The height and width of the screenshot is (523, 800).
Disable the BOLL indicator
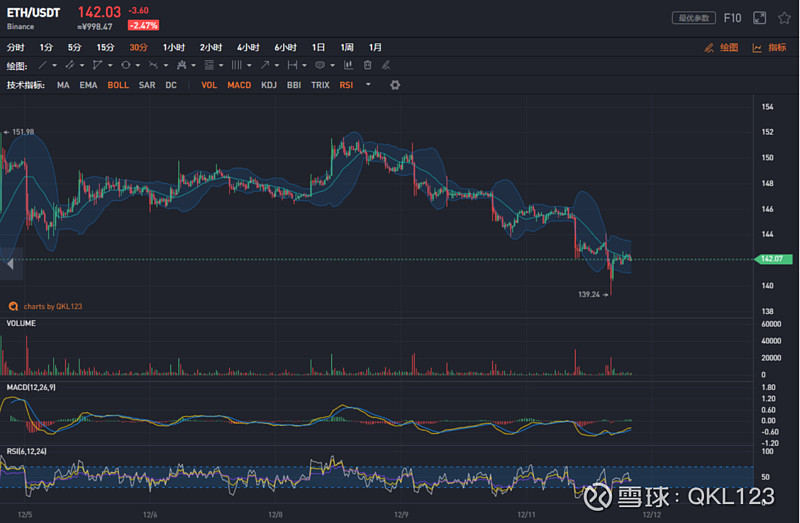[118, 85]
